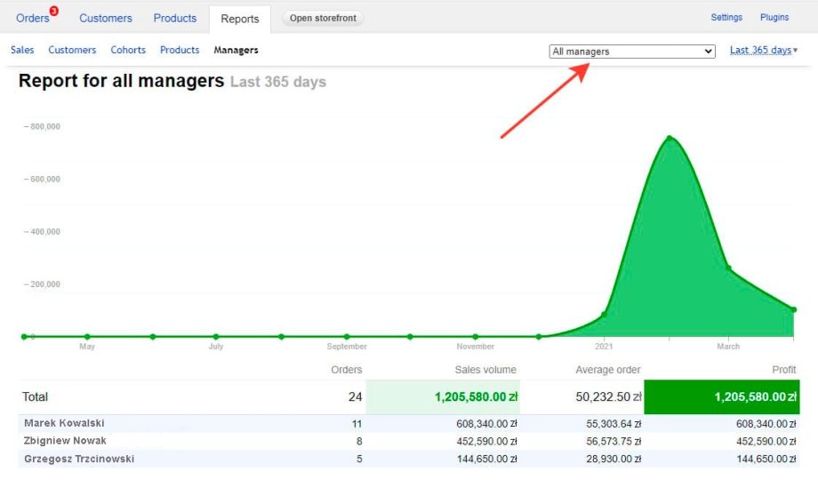
Task: Select the Reports tab
Action: 240,19
